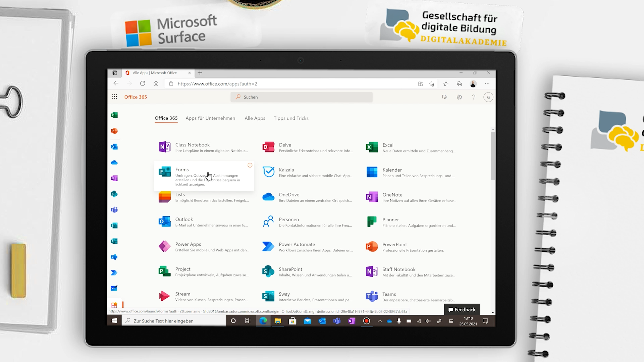The image size is (644, 362).
Task: Go back in the browser
Action: 116,84
